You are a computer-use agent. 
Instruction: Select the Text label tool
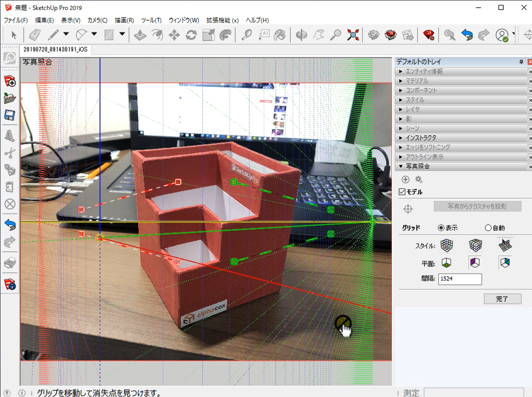point(264,35)
